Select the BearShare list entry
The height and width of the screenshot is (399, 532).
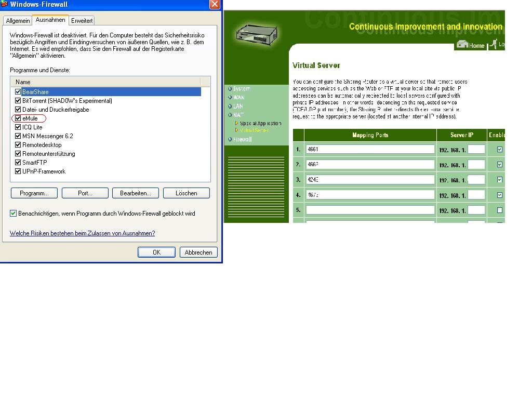pyautogui.click(x=111, y=91)
